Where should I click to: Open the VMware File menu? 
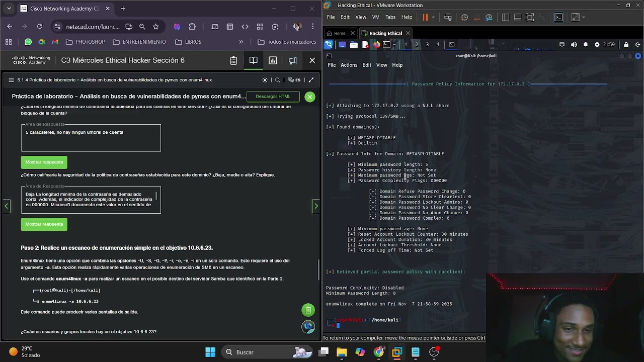[x=331, y=17]
